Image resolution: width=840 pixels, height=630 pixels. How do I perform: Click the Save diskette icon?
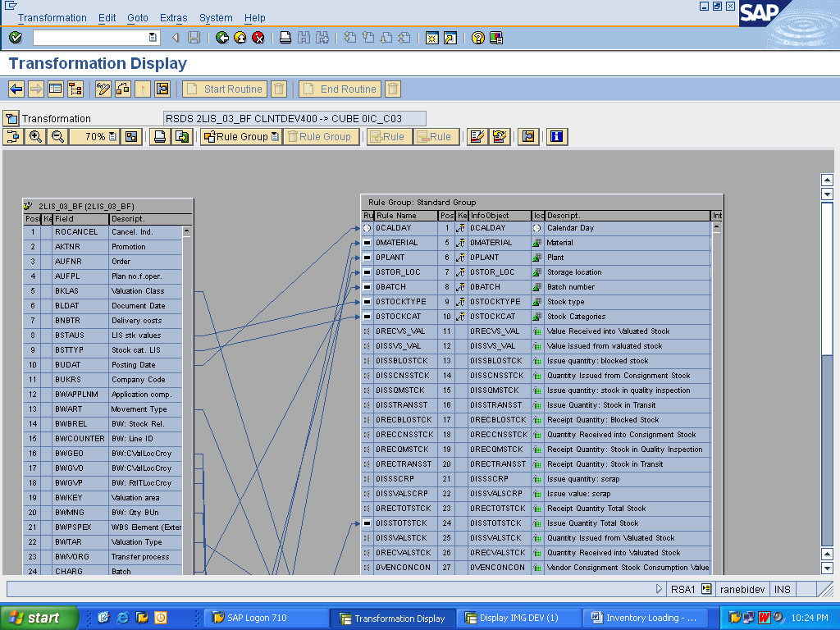click(x=194, y=38)
